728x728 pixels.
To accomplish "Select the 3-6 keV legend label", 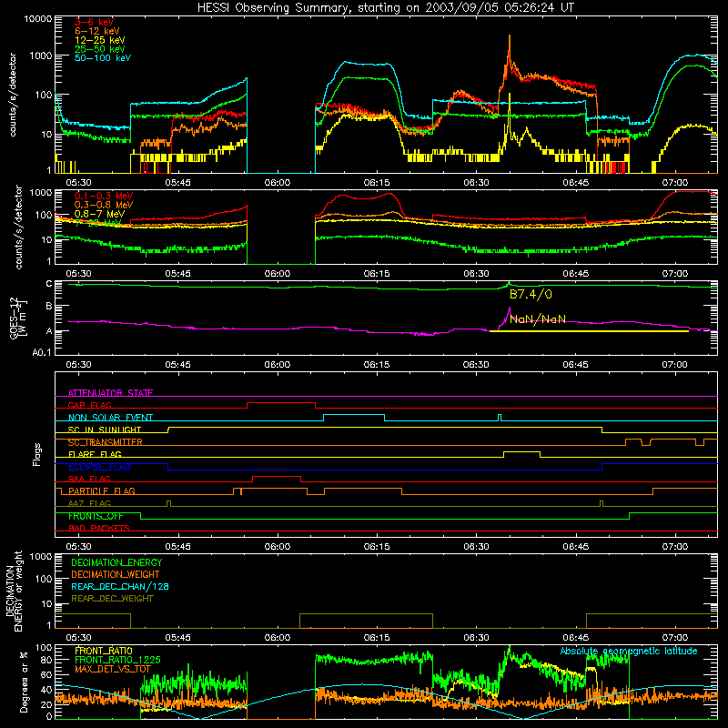I will tap(95, 22).
